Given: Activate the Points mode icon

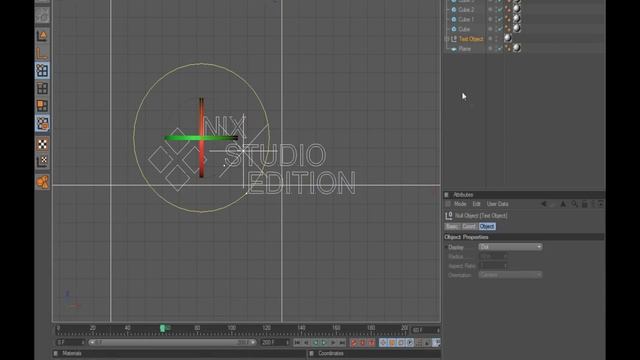Looking at the screenshot, I should point(42,71).
